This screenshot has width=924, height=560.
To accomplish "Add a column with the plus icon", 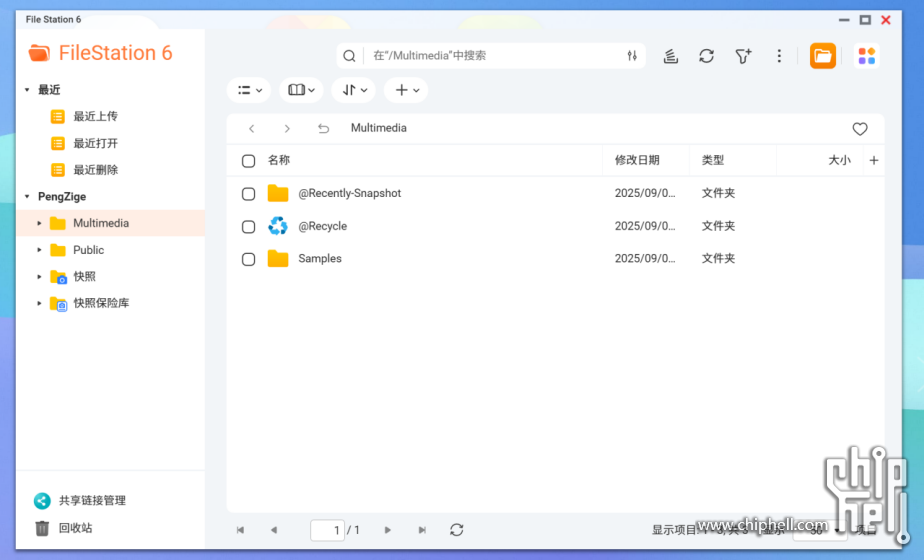I will point(874,160).
